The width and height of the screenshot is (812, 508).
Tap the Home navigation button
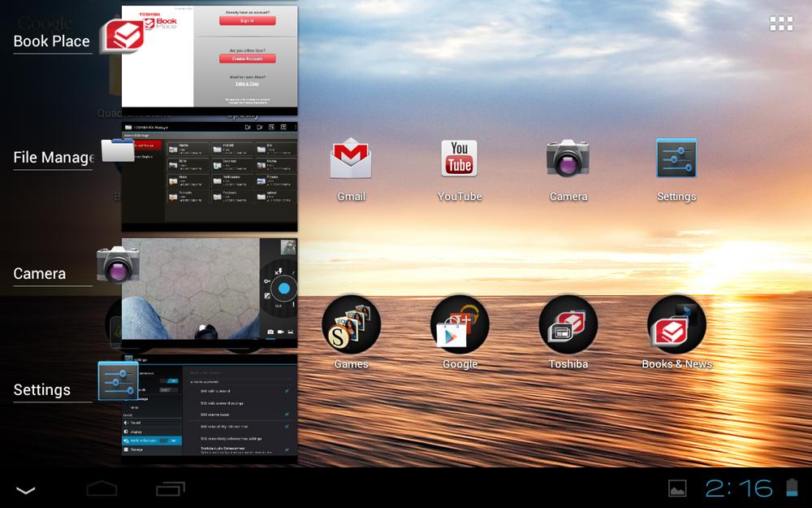click(x=101, y=488)
